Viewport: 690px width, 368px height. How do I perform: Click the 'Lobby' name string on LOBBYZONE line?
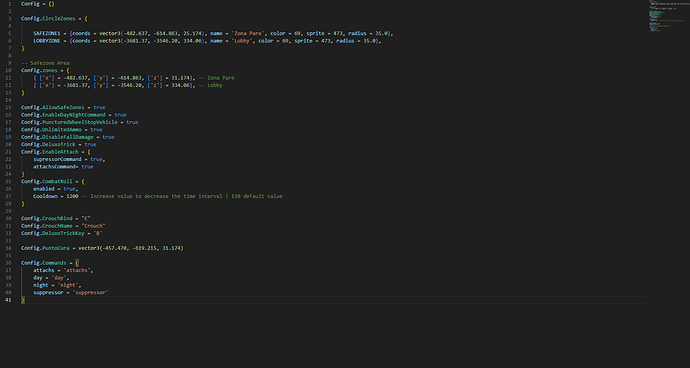click(x=242, y=41)
